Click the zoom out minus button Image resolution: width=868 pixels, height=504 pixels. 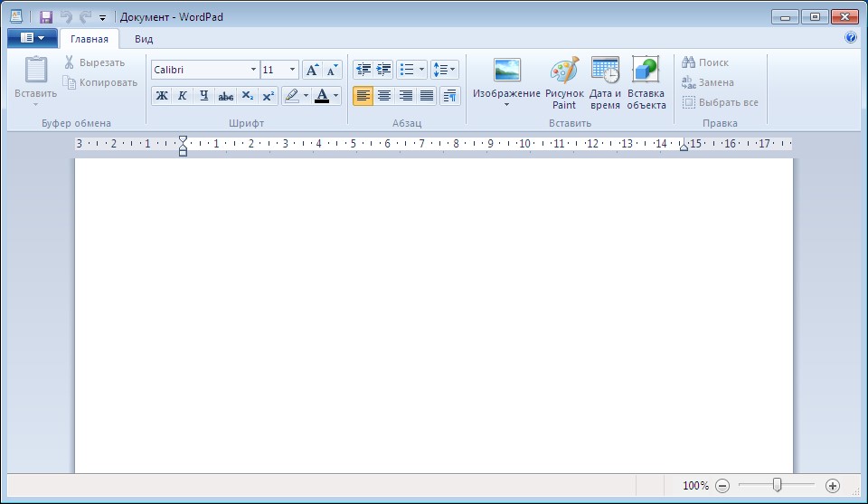tap(722, 486)
